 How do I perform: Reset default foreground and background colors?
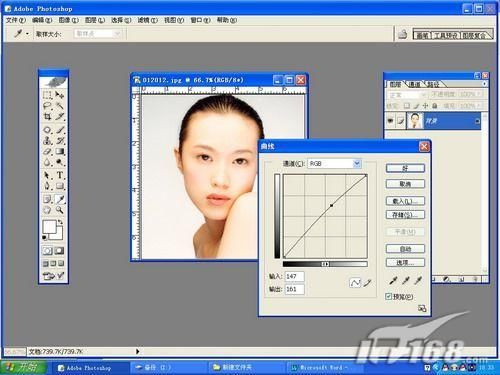coord(45,237)
